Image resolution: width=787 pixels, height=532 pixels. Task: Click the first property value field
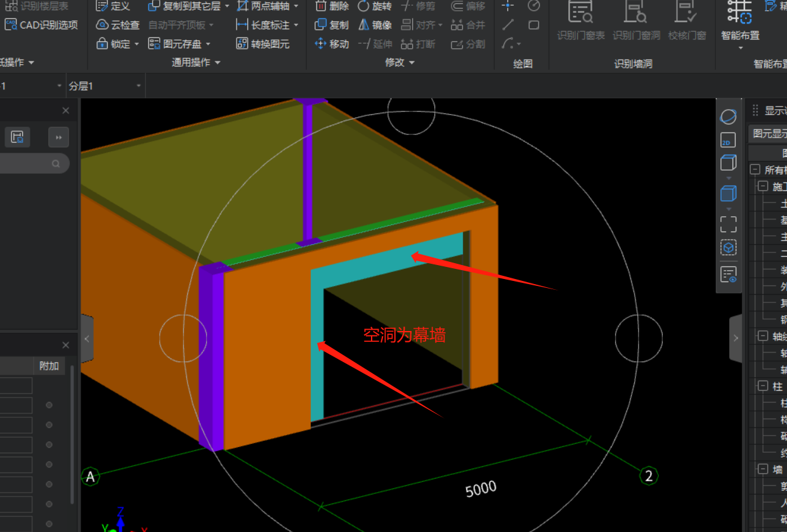[x=16, y=386]
